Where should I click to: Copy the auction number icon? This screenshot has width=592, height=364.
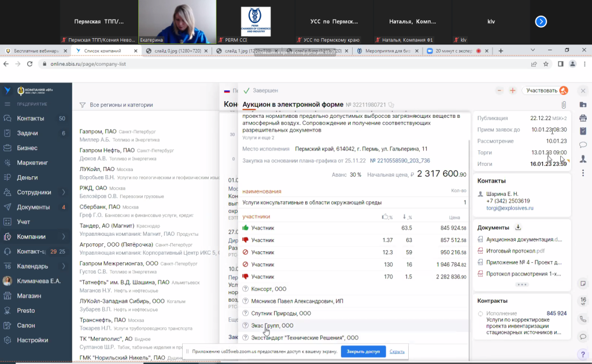click(x=391, y=105)
